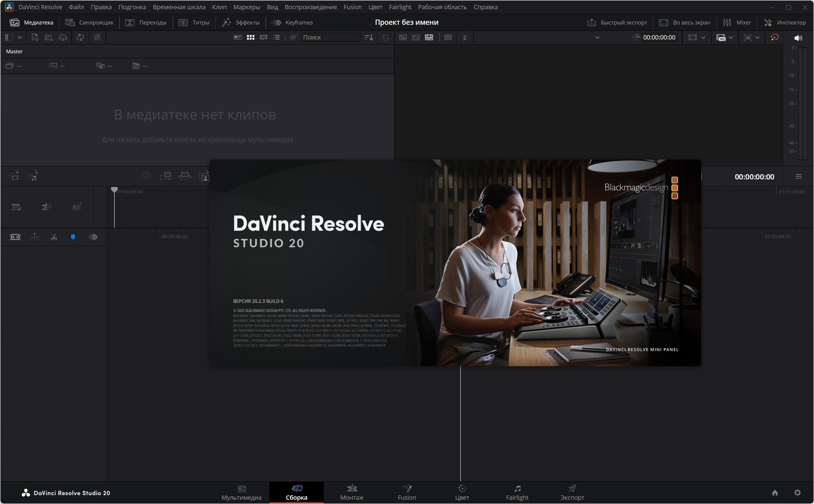This screenshot has width=814, height=504.
Task: Switch media pool to list view
Action: coord(276,37)
